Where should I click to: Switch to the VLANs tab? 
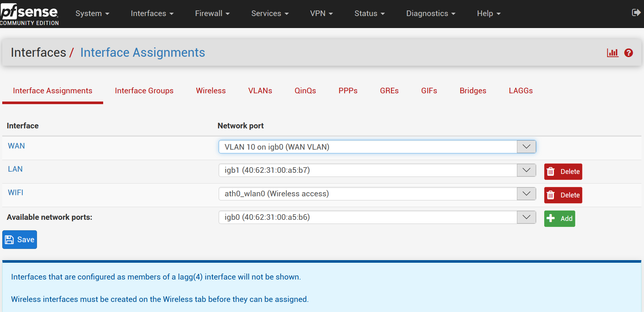260,91
